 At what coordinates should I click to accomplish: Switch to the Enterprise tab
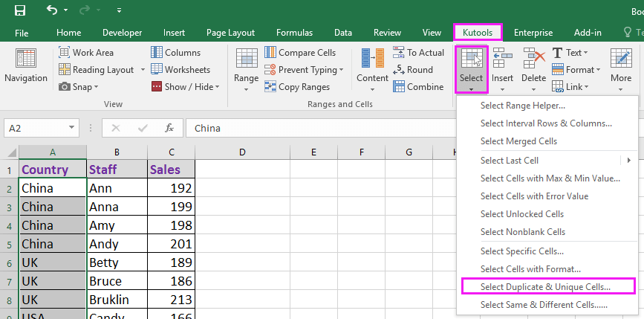533,33
